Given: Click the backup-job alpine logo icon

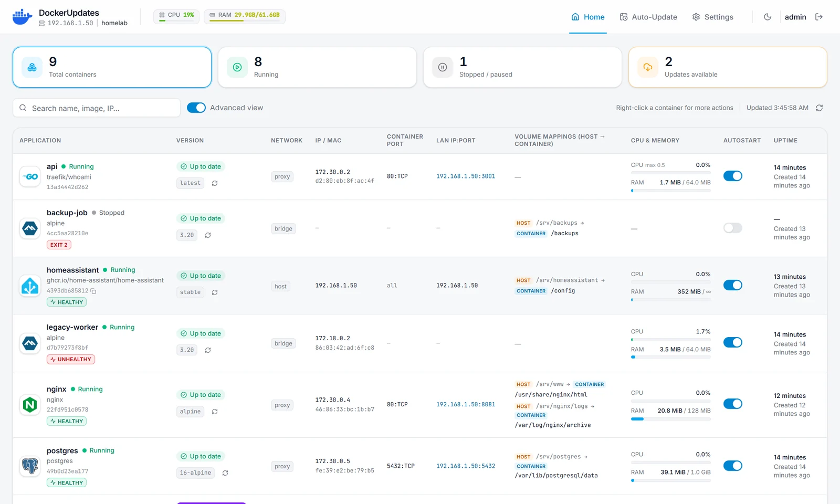Looking at the screenshot, I should tap(30, 228).
